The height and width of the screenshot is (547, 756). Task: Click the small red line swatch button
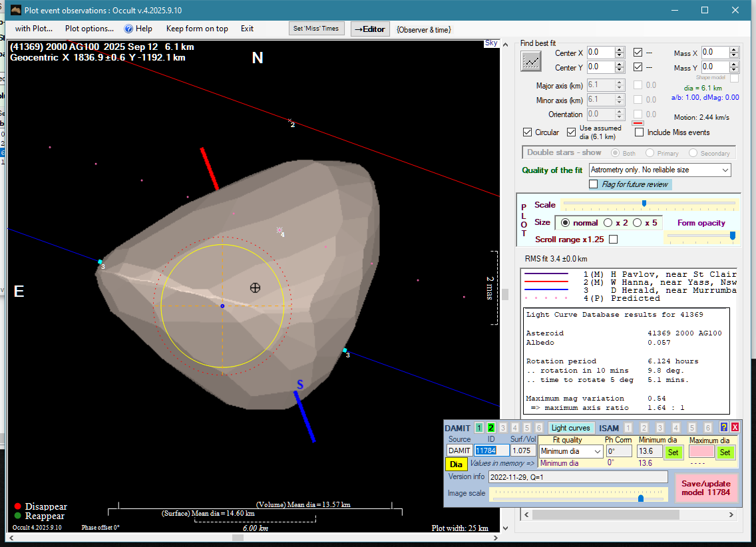tap(637, 123)
